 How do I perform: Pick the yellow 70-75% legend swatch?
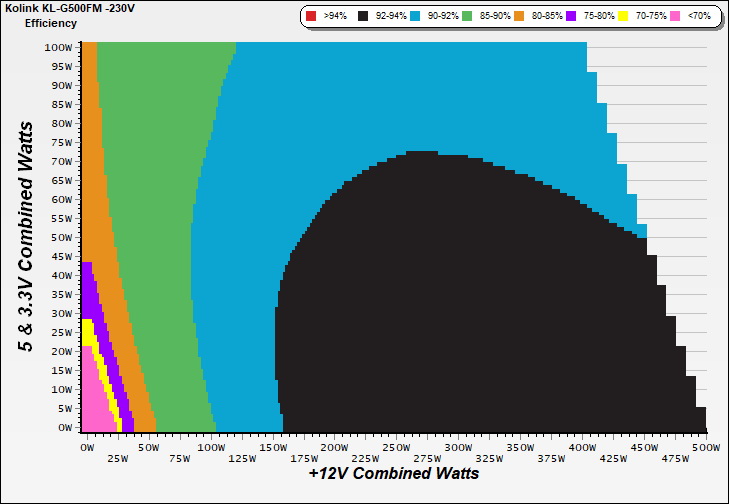coord(619,17)
